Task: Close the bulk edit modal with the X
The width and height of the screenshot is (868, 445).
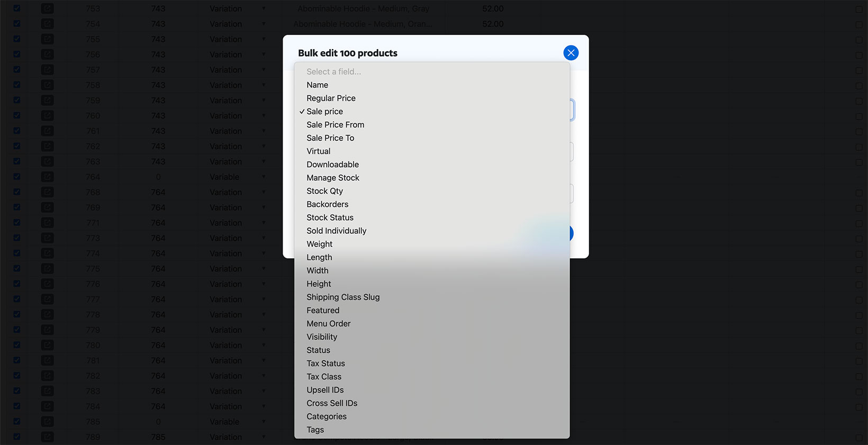Action: pyautogui.click(x=571, y=52)
